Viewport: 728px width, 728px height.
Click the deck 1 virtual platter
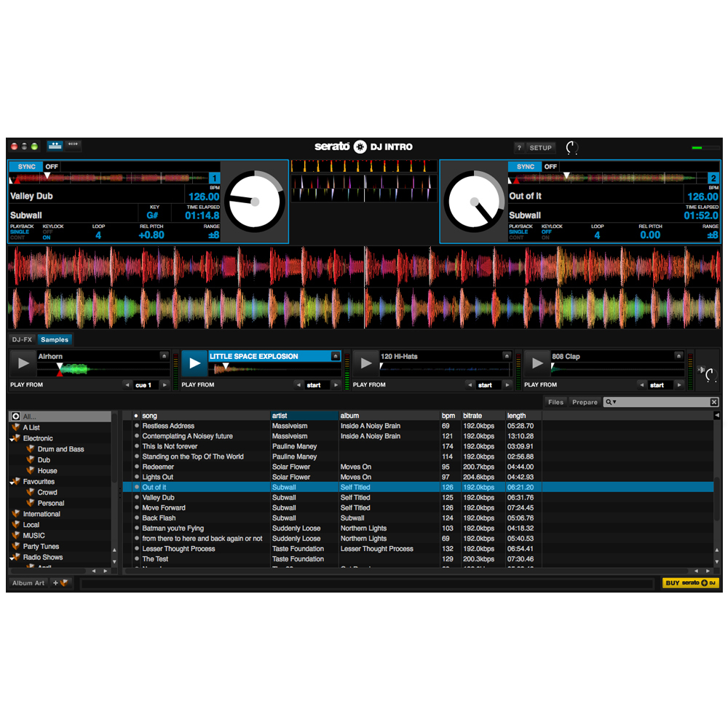(254, 201)
